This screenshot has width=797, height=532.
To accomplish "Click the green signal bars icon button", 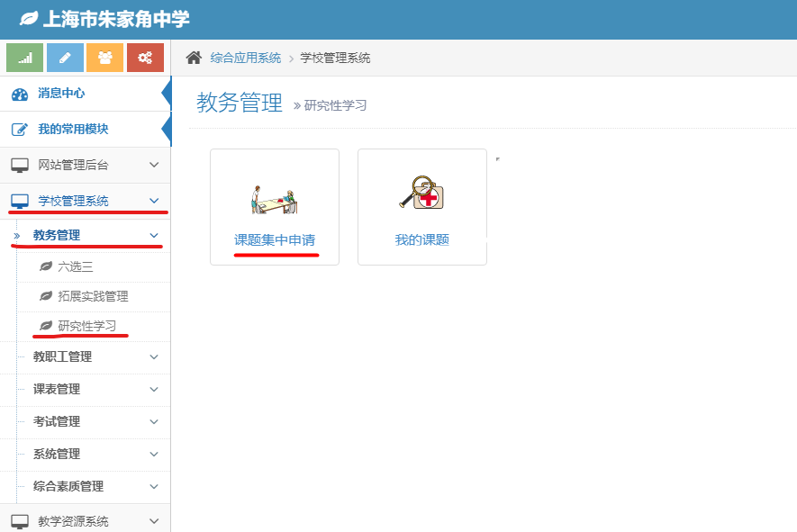I will [x=24, y=58].
